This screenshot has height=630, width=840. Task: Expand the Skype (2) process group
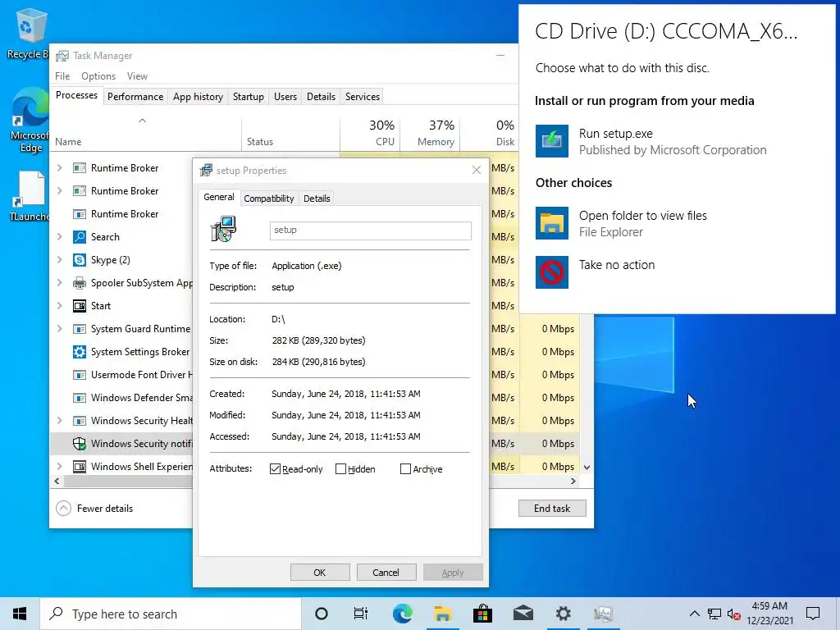(59, 260)
